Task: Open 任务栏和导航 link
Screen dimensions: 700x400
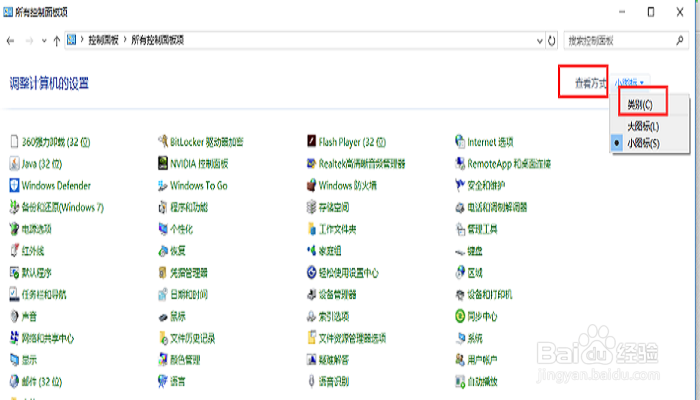Action: point(44,295)
